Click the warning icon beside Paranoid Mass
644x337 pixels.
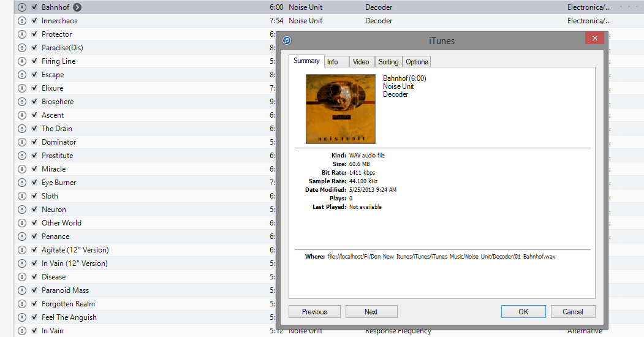coord(22,290)
